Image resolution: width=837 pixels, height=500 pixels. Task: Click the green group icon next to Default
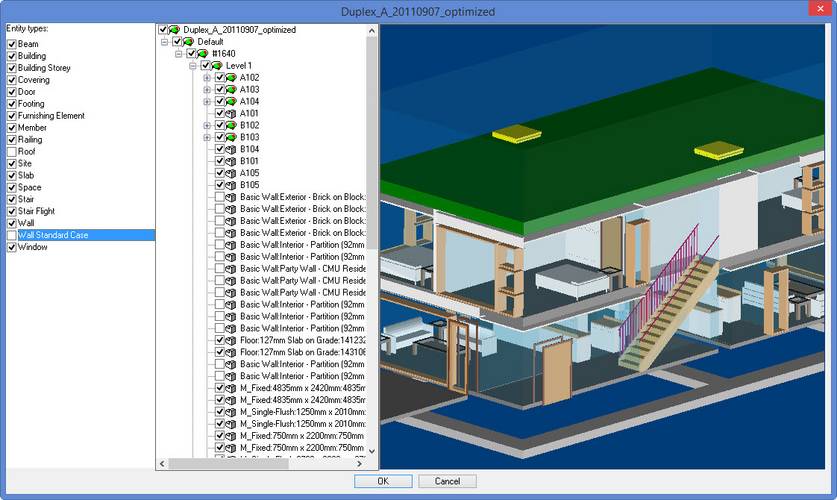[x=189, y=42]
